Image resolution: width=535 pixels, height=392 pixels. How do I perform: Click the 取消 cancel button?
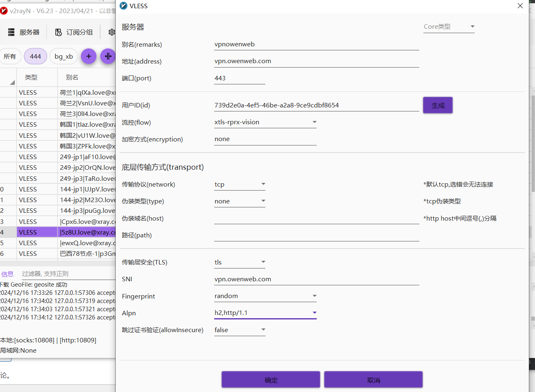(x=373, y=380)
